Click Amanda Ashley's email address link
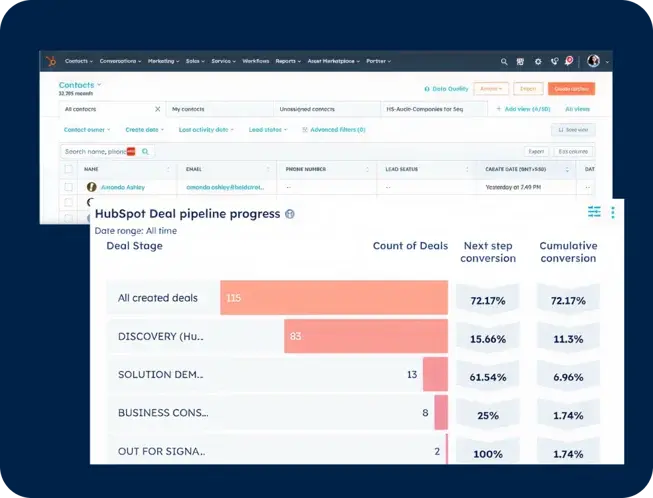This screenshot has width=653, height=498. (x=225, y=187)
